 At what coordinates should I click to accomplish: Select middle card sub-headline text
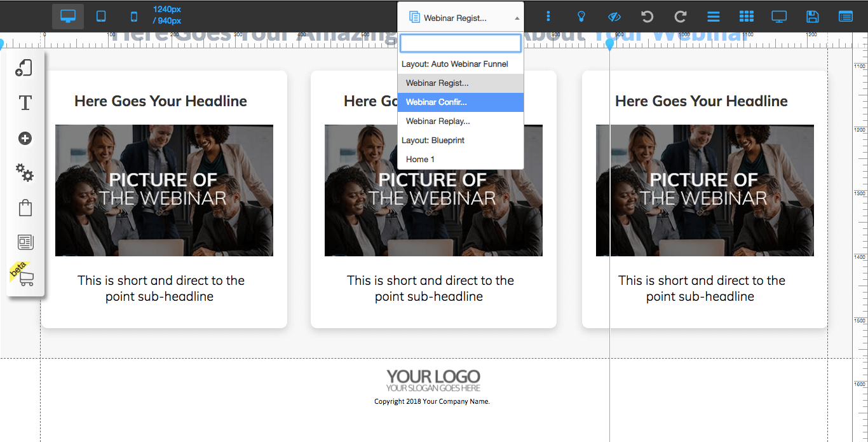(x=430, y=288)
